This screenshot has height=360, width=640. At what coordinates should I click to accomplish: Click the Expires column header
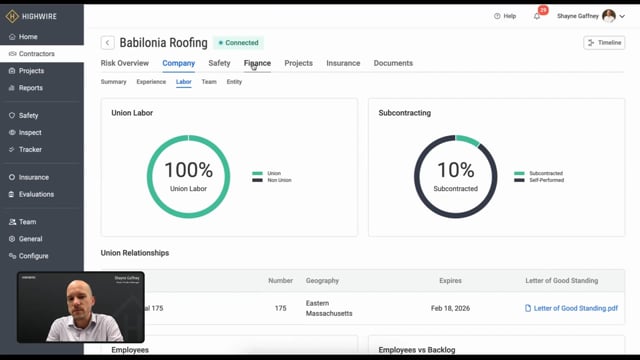(x=450, y=280)
